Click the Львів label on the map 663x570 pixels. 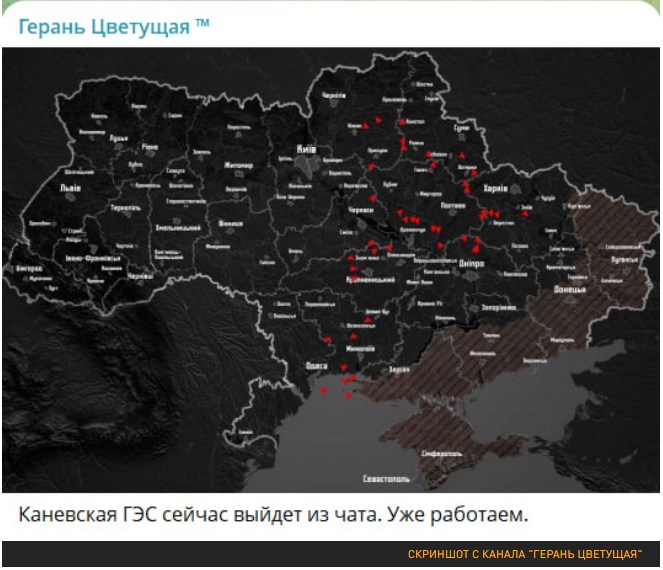[x=70, y=188]
